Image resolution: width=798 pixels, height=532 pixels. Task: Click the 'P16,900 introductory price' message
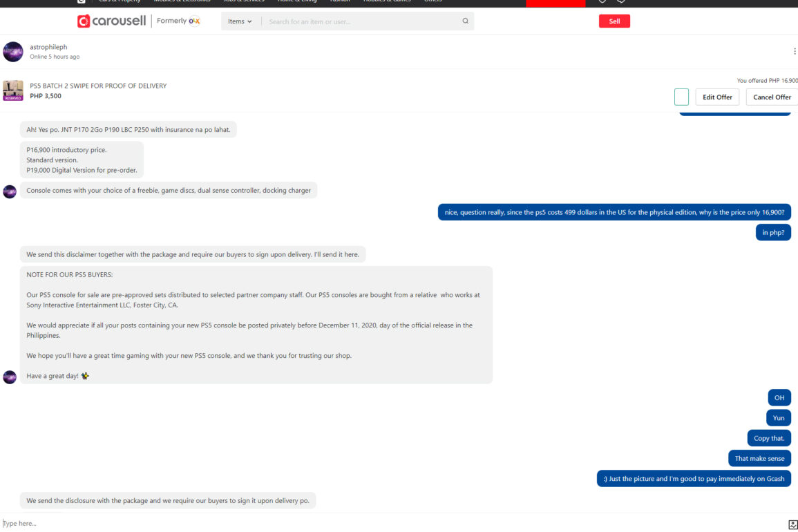click(82, 160)
